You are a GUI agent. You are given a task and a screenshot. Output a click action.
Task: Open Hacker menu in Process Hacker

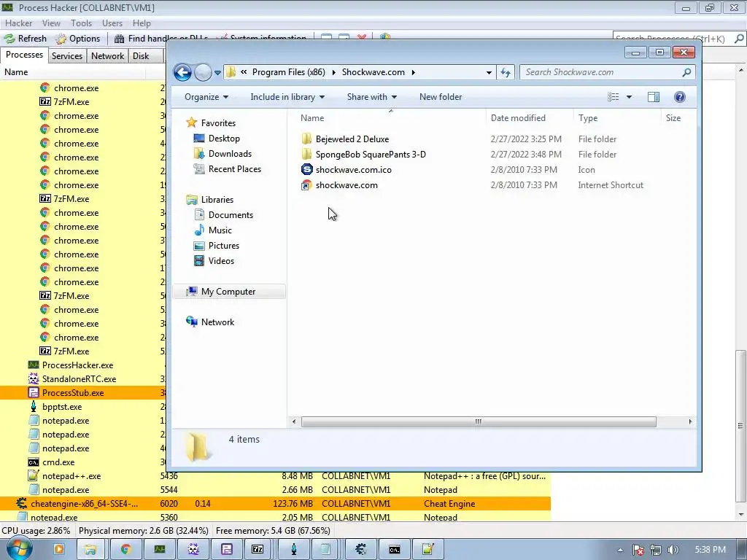(18, 23)
